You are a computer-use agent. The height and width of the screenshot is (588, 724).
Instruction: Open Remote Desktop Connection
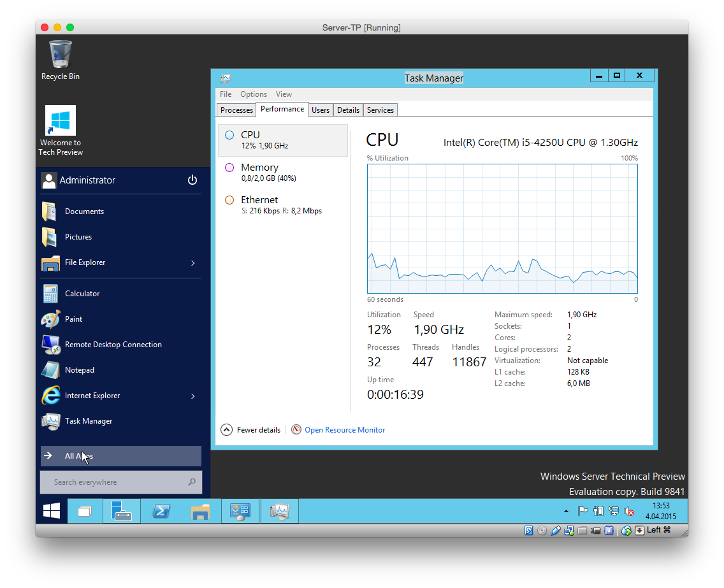click(x=113, y=345)
